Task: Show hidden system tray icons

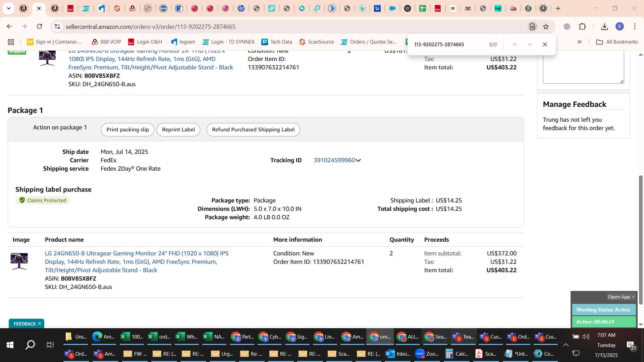Action: [x=566, y=345]
